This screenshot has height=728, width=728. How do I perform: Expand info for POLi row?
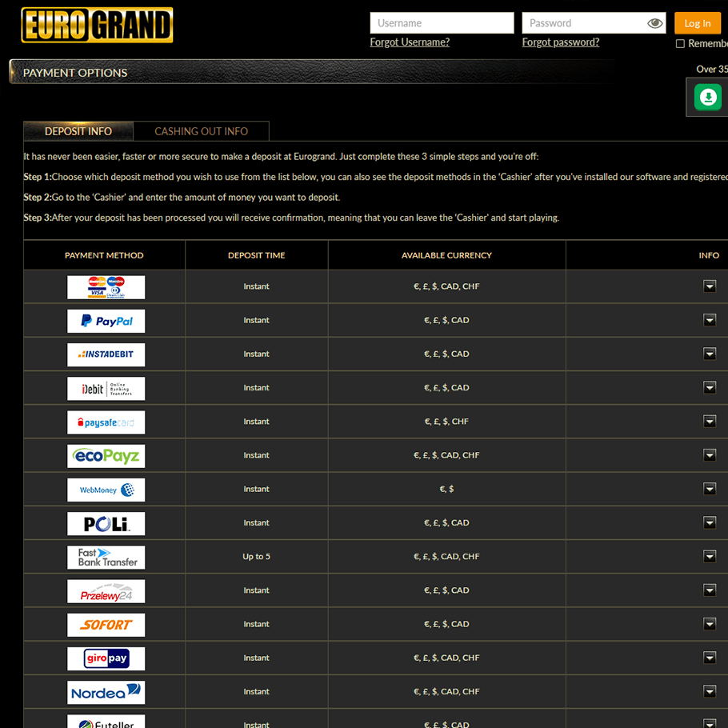coord(710,522)
